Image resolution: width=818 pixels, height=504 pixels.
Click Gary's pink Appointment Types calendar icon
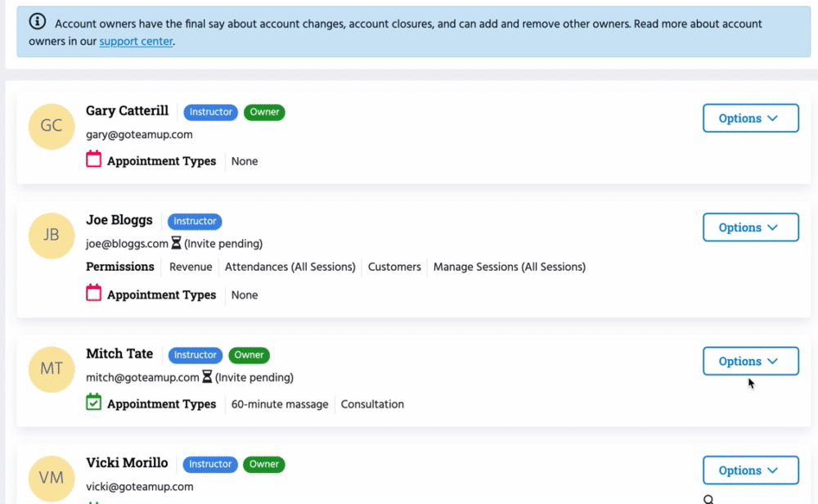click(94, 160)
